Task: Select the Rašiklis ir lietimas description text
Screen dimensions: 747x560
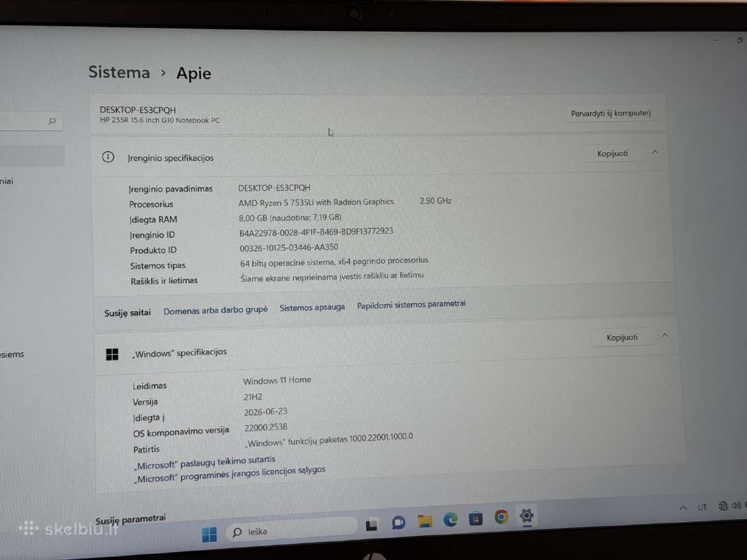Action: pyautogui.click(x=332, y=276)
